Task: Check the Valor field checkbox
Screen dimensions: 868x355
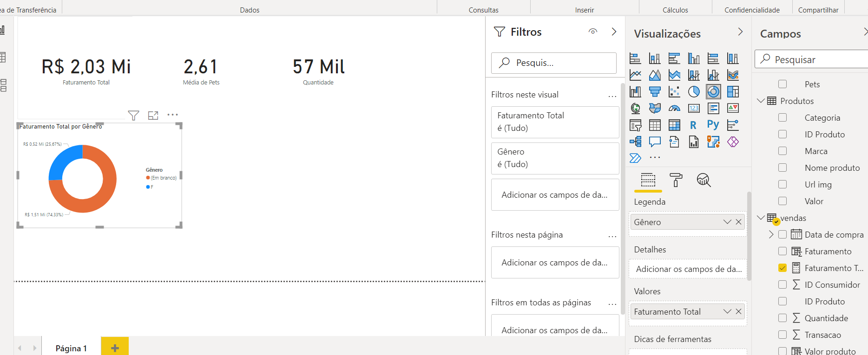Action: pyautogui.click(x=783, y=201)
